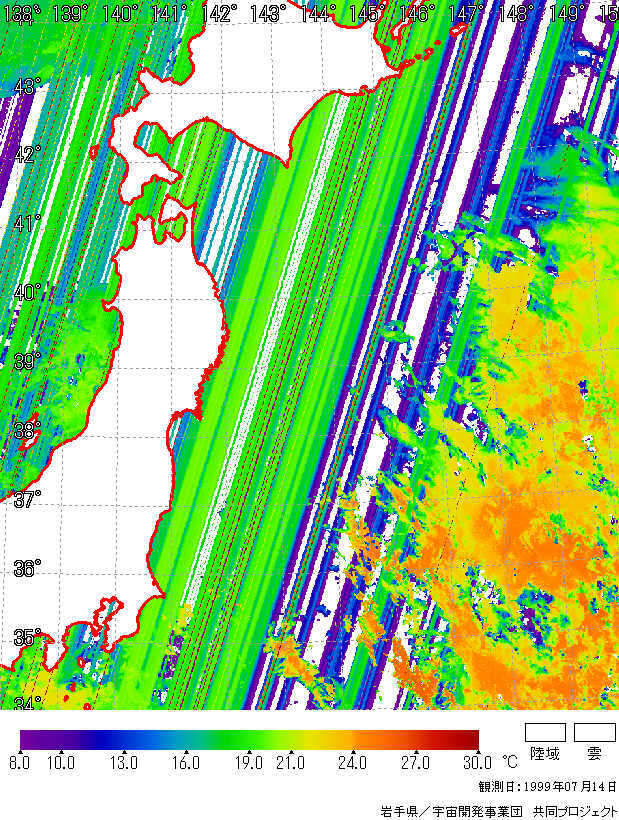Click the 40° latitude label
This screenshot has height=820, width=619.
27,293
